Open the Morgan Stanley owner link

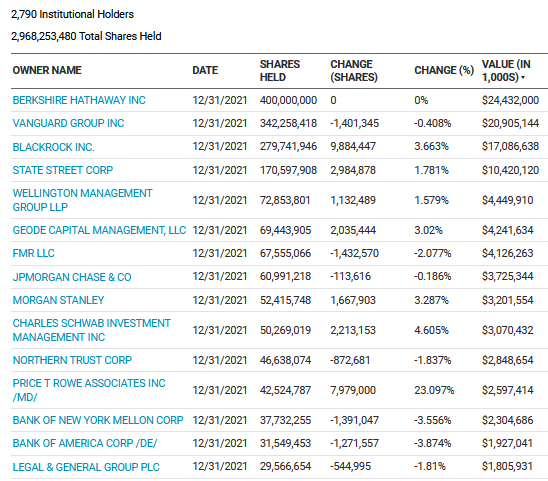(x=58, y=300)
